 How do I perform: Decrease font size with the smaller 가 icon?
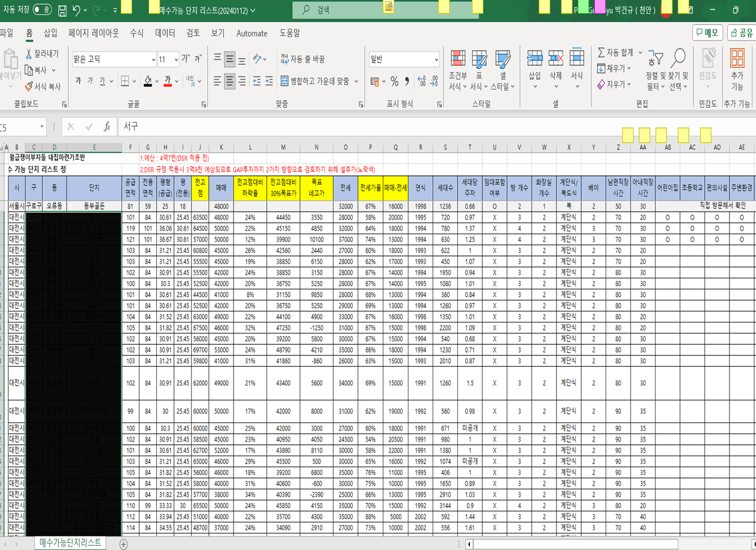pyautogui.click(x=198, y=59)
